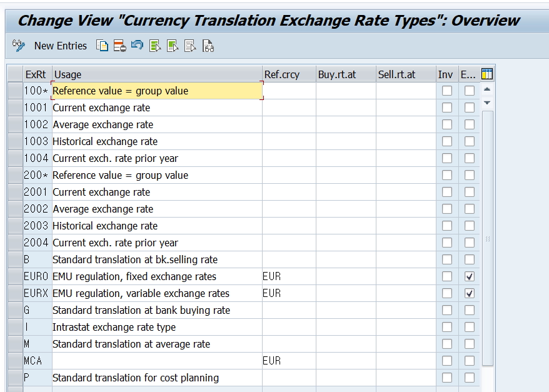Click the binoculars document toolbar icon
Viewport: 549px width, 392px height.
(208, 46)
